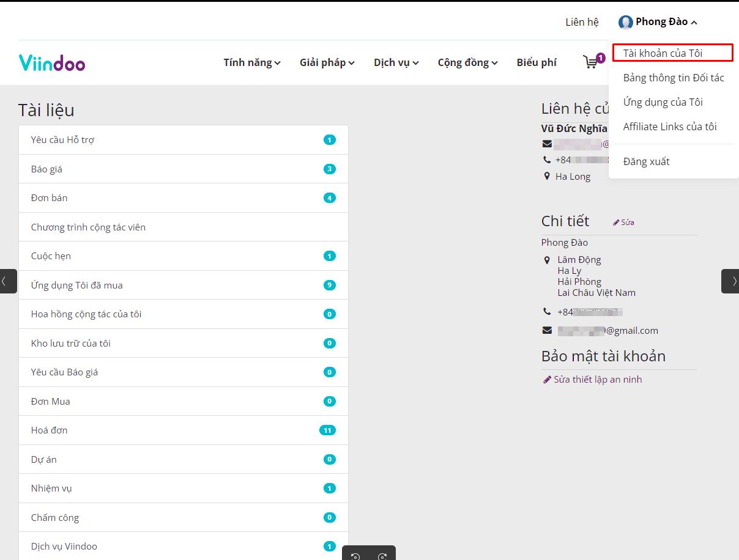Click Đăng xuất to log out
The image size is (739, 560).
tap(647, 161)
